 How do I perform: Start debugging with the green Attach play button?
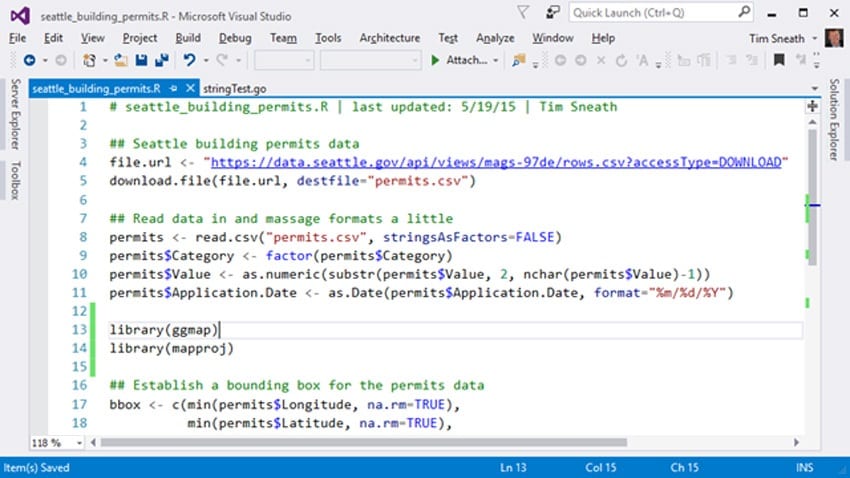tap(459, 60)
